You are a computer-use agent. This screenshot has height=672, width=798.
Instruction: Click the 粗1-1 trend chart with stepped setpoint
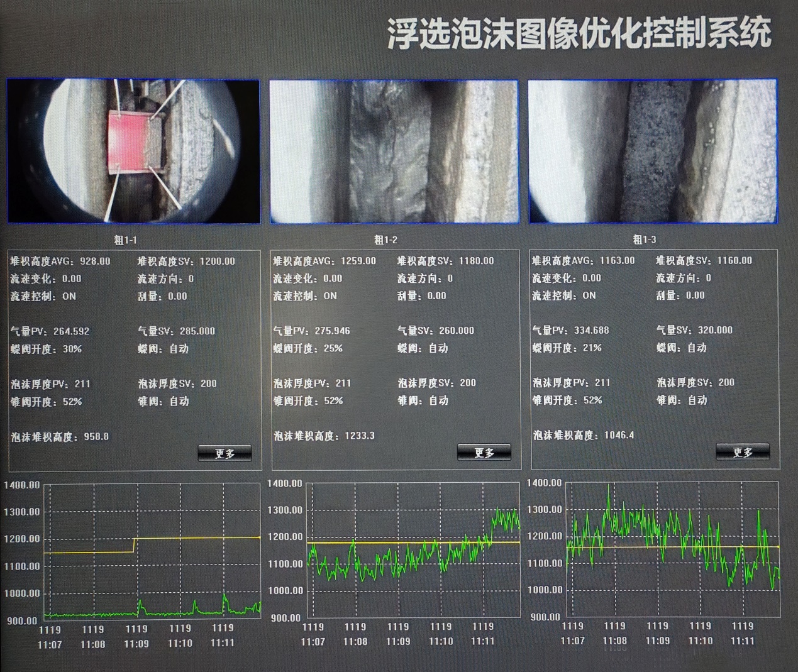tap(152, 551)
